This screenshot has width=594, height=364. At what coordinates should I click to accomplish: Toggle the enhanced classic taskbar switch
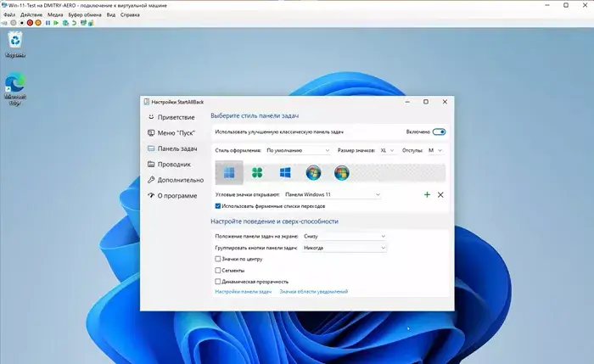click(439, 132)
